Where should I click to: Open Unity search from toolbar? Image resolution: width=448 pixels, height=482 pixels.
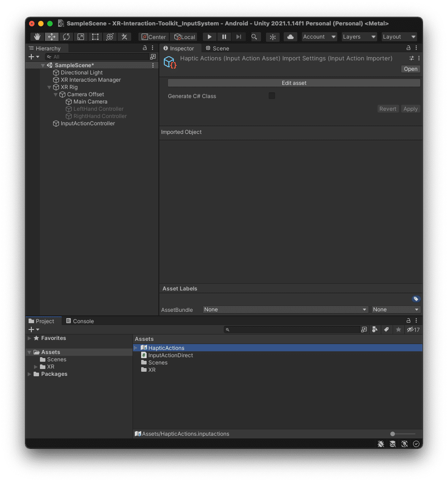(254, 37)
